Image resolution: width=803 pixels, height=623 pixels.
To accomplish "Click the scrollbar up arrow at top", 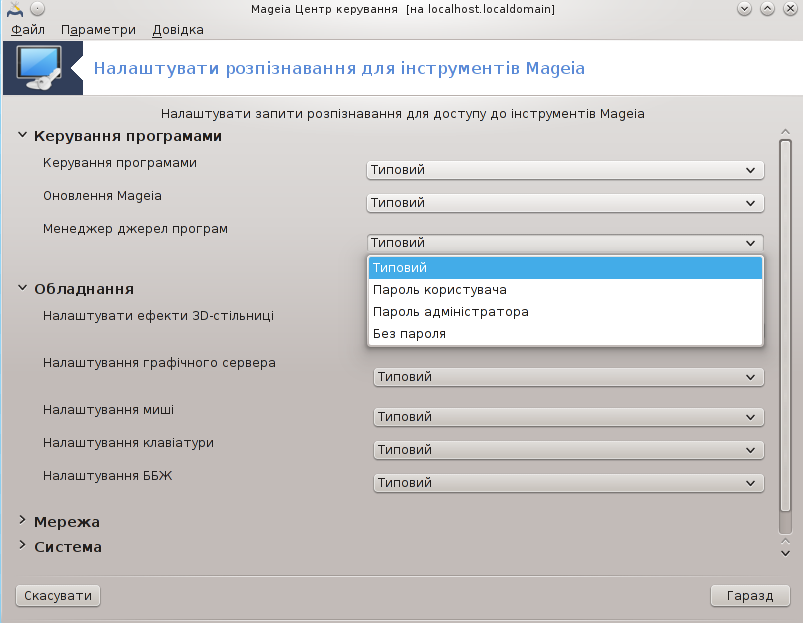I will click(785, 132).
